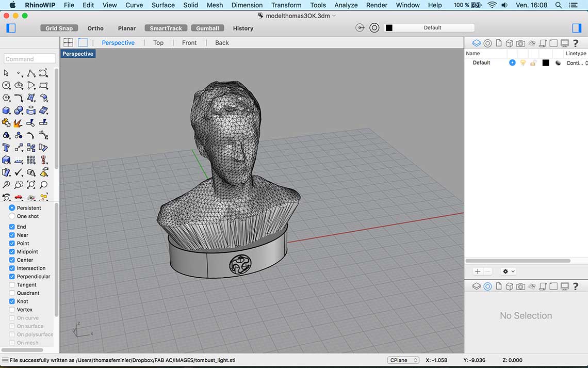This screenshot has height=368, width=588.
Task: Select the Rectangle tool
Action: pos(43,86)
